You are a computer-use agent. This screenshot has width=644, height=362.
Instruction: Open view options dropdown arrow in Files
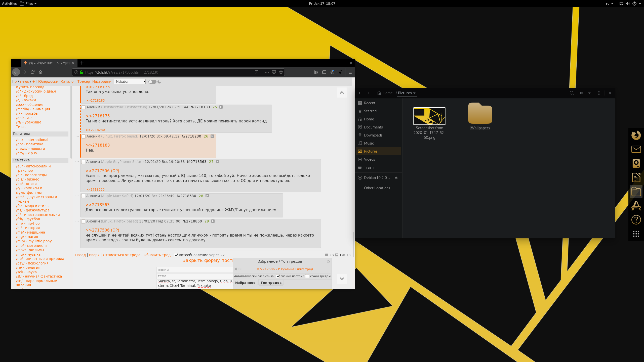[589, 93]
